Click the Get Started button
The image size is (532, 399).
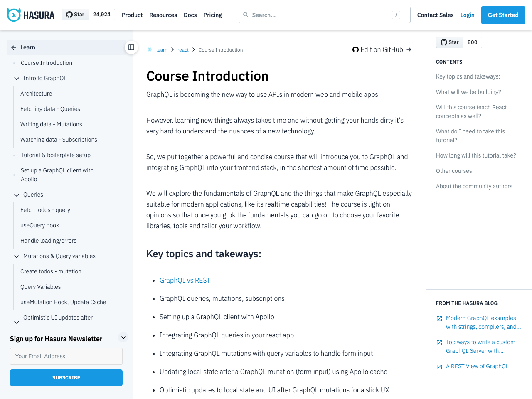click(503, 15)
